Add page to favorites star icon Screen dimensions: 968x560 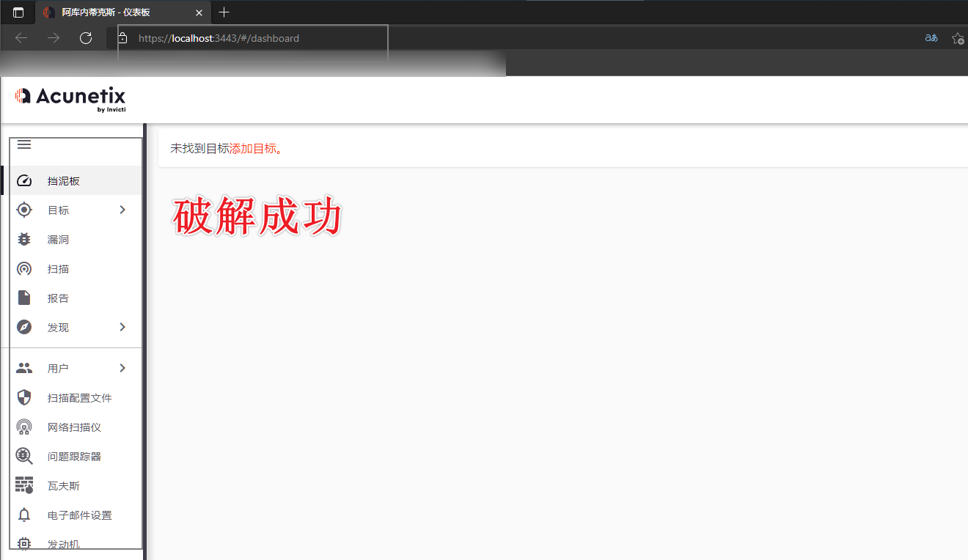click(958, 38)
